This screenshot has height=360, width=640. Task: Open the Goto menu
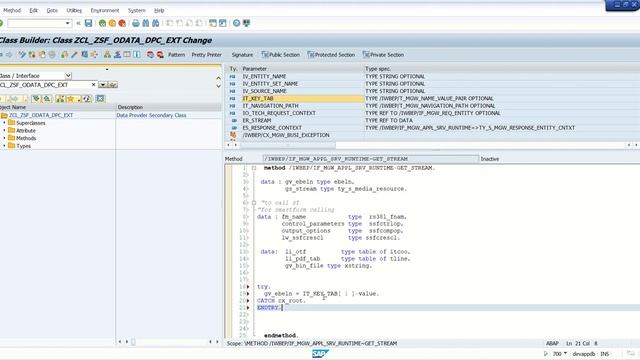point(52,10)
